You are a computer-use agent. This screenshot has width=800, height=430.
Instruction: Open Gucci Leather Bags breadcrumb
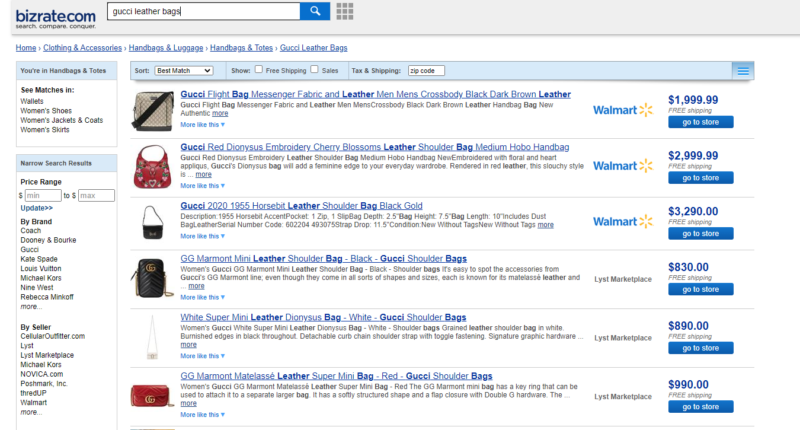pyautogui.click(x=313, y=48)
